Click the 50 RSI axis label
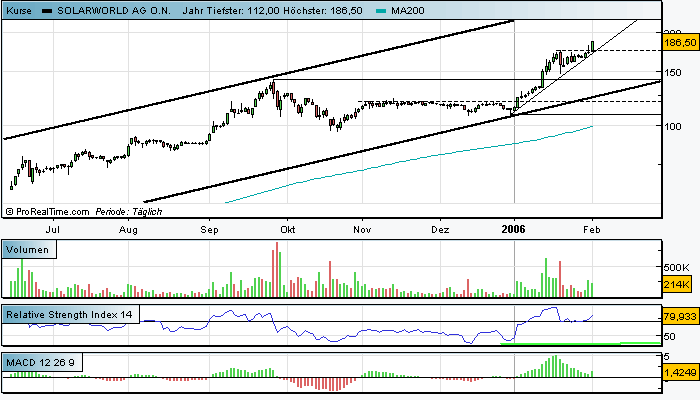700x400 pixels. (x=669, y=337)
